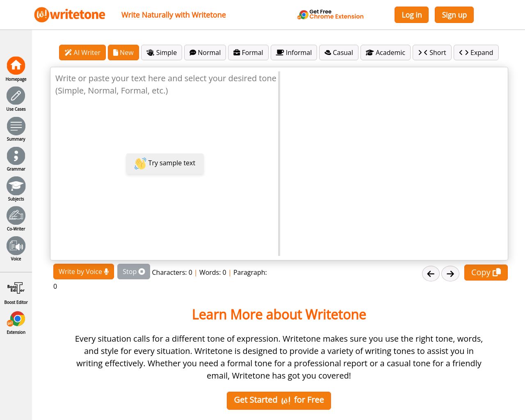Enable the Formal tone
Image resolution: width=525 pixels, height=420 pixels.
[x=248, y=52]
